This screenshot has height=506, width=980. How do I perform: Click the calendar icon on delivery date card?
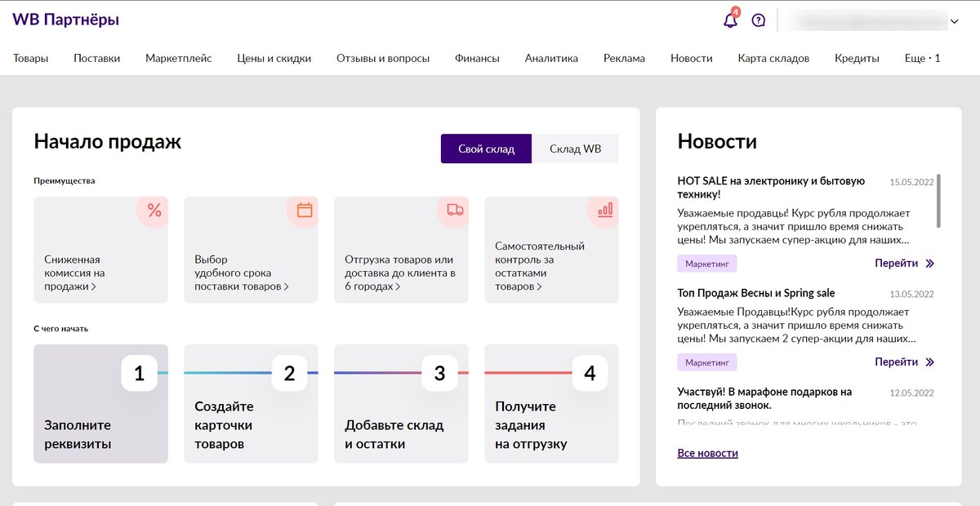(x=305, y=211)
